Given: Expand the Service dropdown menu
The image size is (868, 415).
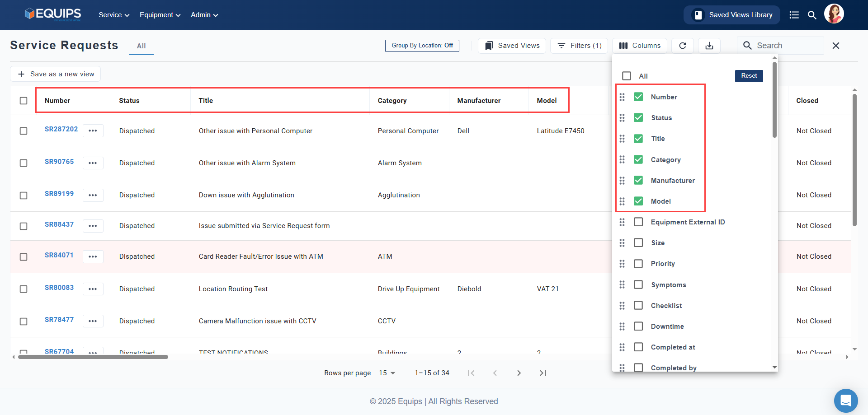Looking at the screenshot, I should [x=114, y=15].
